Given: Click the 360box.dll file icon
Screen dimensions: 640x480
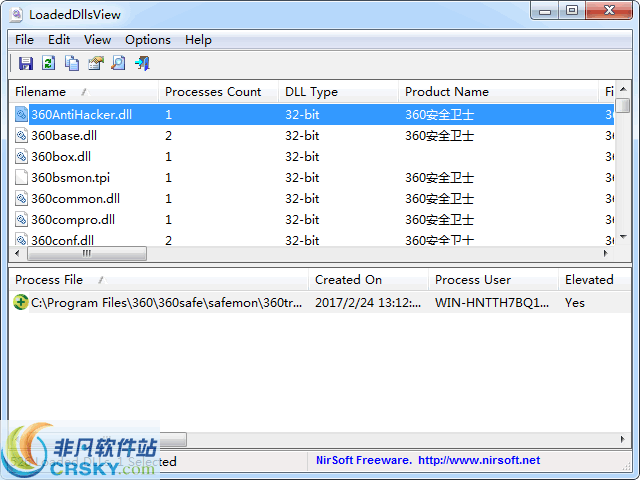Looking at the screenshot, I should click(x=21, y=156).
